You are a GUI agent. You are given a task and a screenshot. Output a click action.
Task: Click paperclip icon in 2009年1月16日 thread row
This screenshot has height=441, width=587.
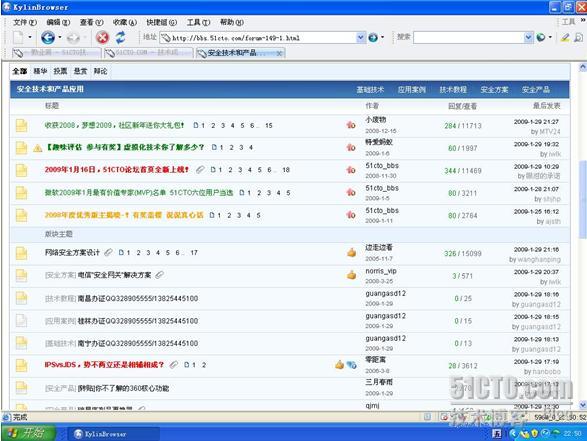[x=200, y=170]
